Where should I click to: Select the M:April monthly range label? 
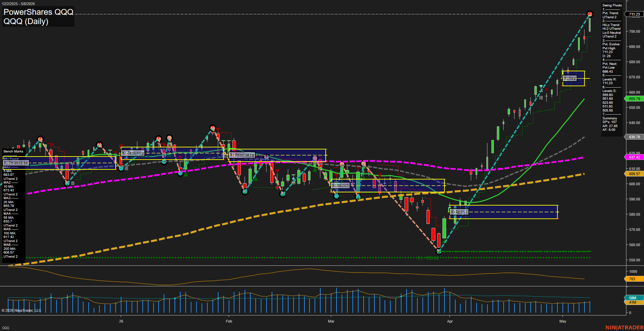click(x=459, y=212)
